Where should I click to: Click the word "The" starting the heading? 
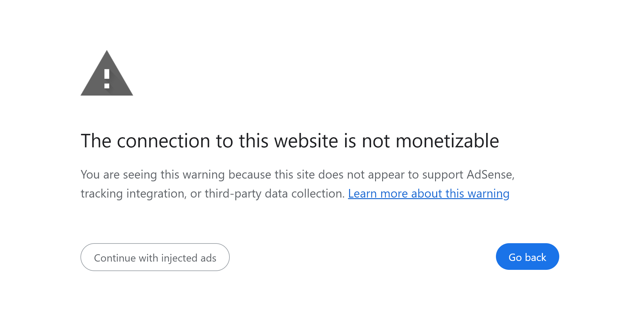[x=96, y=141]
